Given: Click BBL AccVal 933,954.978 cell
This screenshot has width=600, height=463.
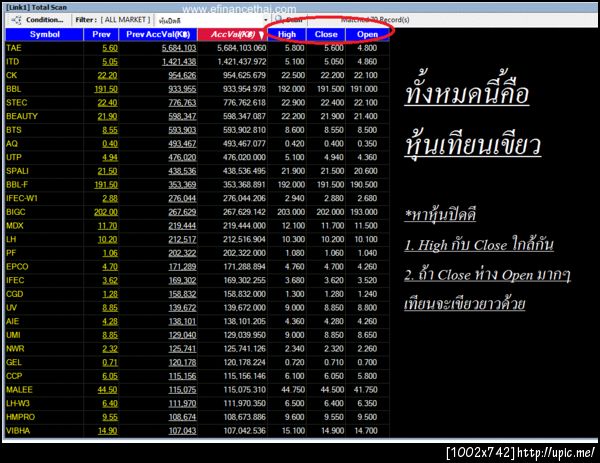Looking at the screenshot, I should point(245,89).
